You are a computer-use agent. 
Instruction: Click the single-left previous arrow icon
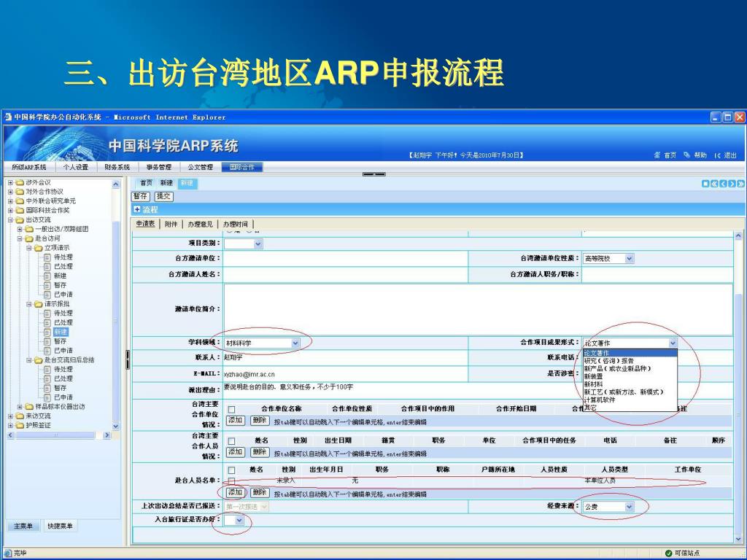point(723,183)
